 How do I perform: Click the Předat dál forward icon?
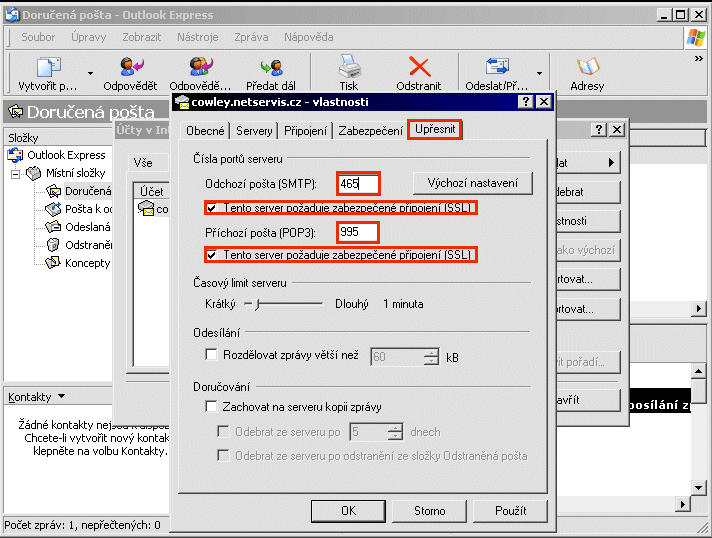(271, 67)
